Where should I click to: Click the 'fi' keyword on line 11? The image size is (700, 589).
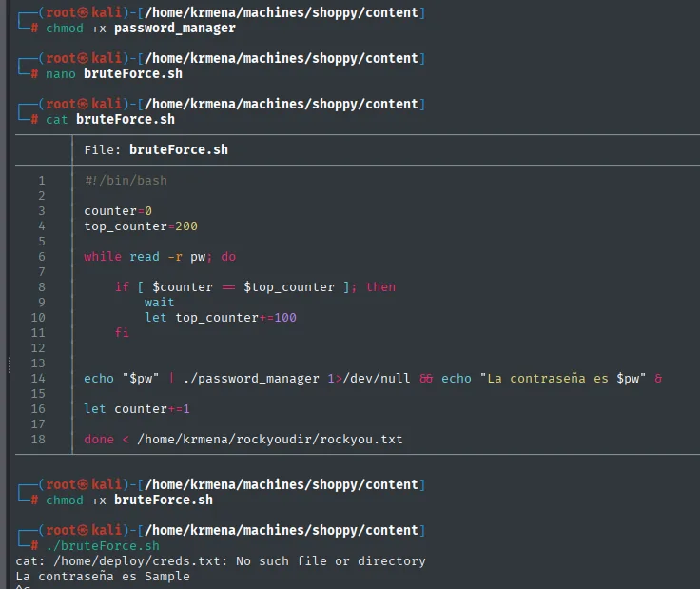point(122,333)
